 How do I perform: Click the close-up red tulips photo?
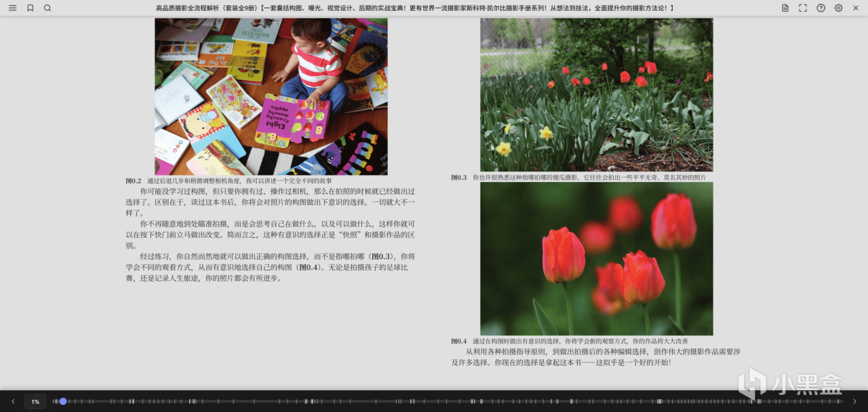[x=597, y=259]
